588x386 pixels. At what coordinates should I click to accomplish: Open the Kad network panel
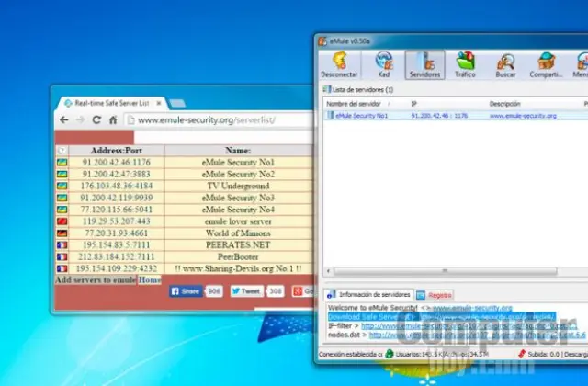[x=384, y=64]
